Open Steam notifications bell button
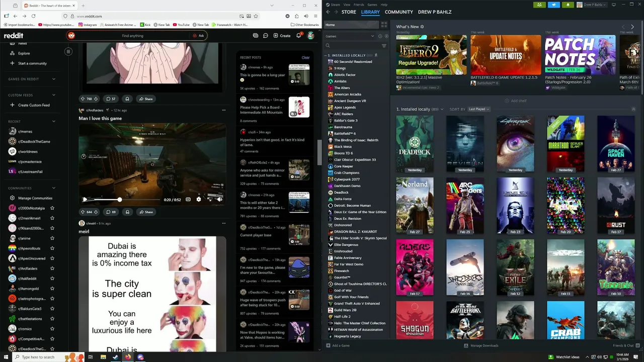This screenshot has height=362, width=644. click(568, 5)
